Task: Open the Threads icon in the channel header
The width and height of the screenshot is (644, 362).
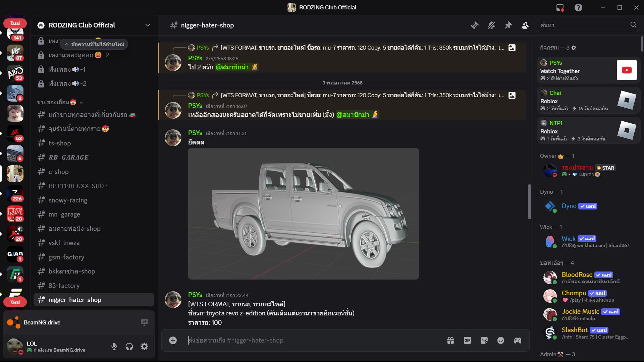Action: click(x=475, y=25)
